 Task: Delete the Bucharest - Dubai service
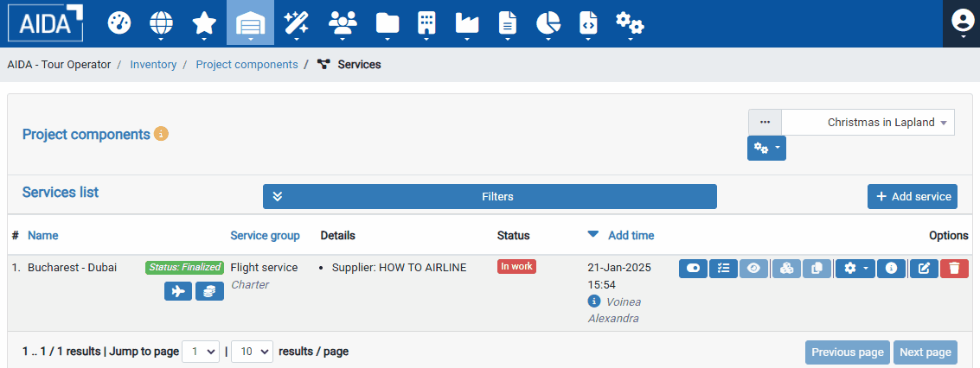[x=954, y=268]
